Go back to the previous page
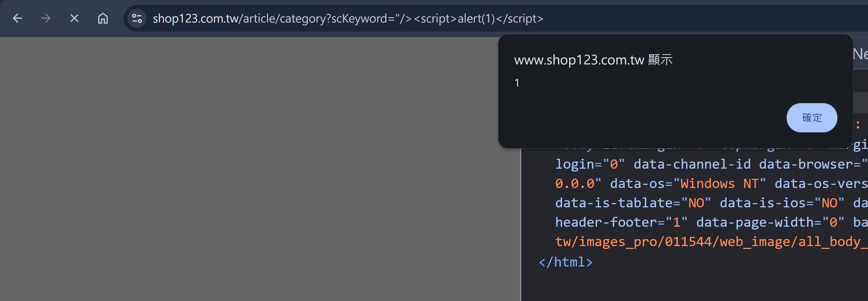The width and height of the screenshot is (868, 301). tap(17, 18)
